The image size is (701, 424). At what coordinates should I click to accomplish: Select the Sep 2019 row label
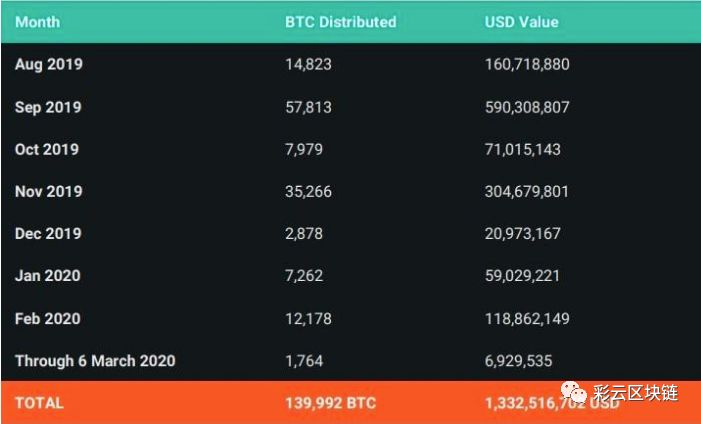click(48, 107)
